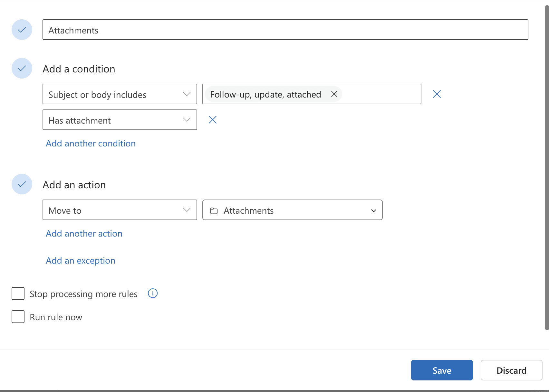549x392 pixels.
Task: Click the folder icon in Attachments dropdown
Action: click(214, 211)
